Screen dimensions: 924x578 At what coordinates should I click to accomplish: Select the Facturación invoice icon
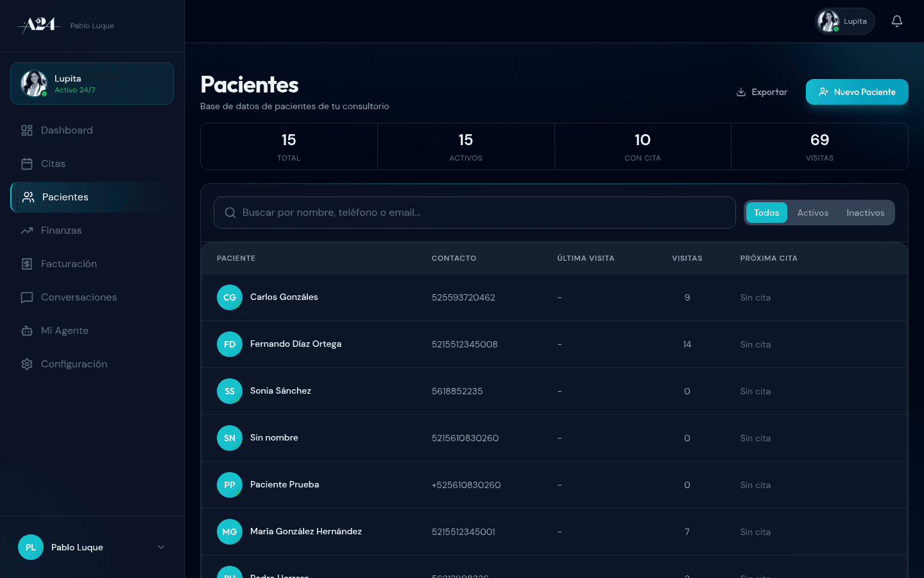26,263
